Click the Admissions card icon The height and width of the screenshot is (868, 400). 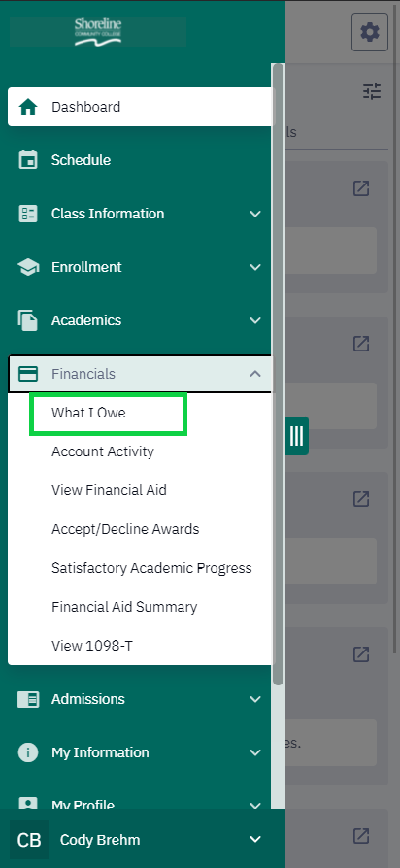28,699
